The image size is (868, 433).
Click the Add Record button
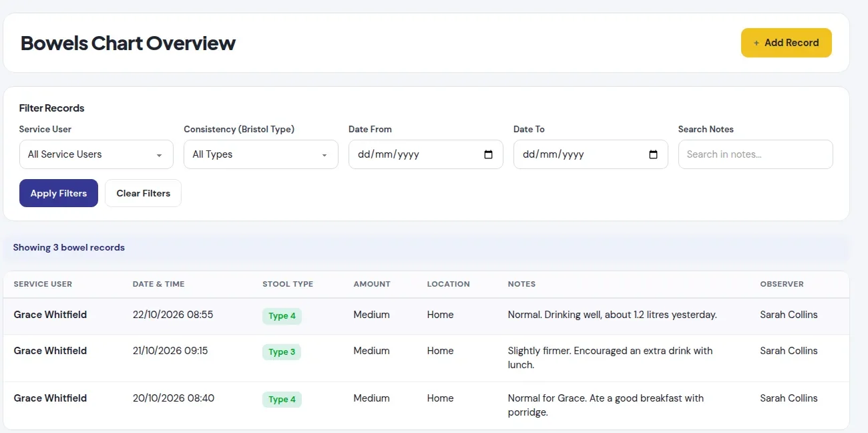point(787,43)
